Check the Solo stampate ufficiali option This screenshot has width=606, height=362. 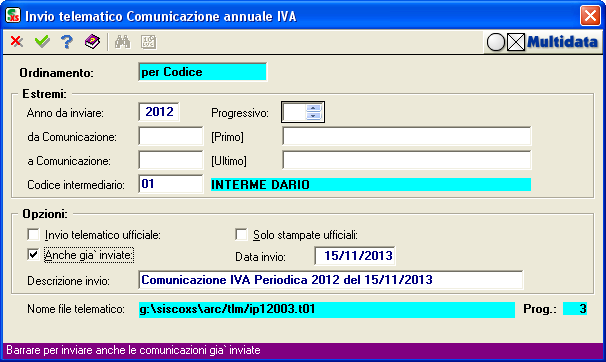coord(241,234)
